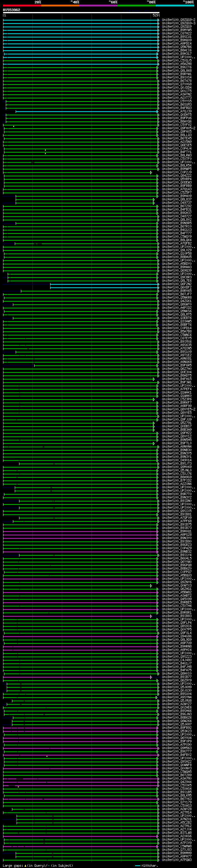Select label UniRef100_A7QFB2
197x868 pixels.
(177, 243)
